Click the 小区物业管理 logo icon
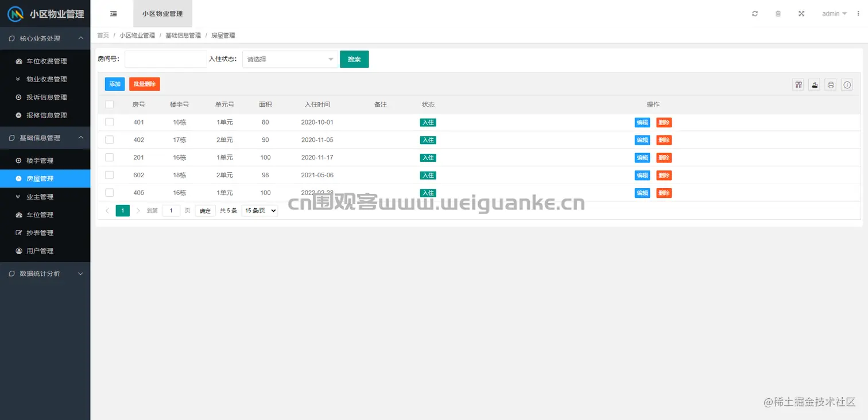Viewport: 868px width, 420px height. [x=15, y=14]
